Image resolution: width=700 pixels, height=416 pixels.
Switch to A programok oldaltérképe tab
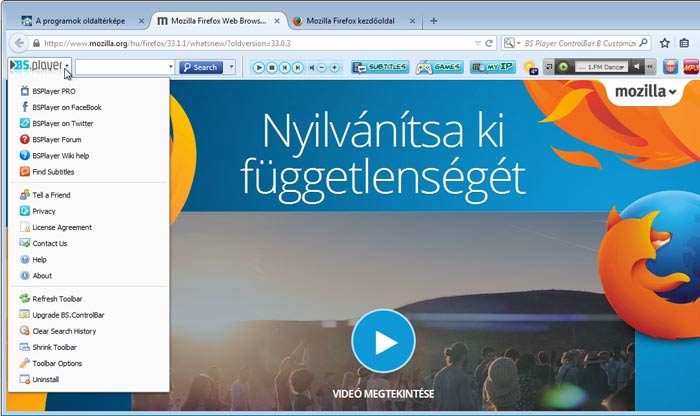click(x=80, y=21)
